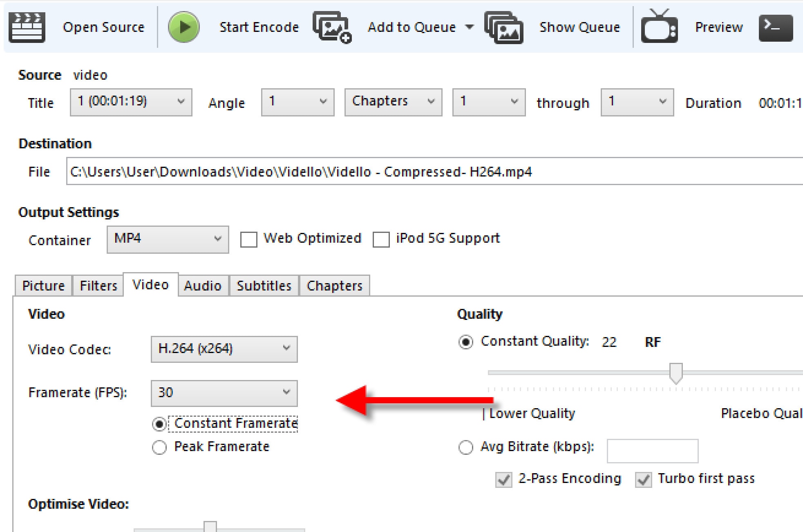Click the Constant Quality slider handle
Image resolution: width=803 pixels, height=532 pixels.
pos(676,373)
